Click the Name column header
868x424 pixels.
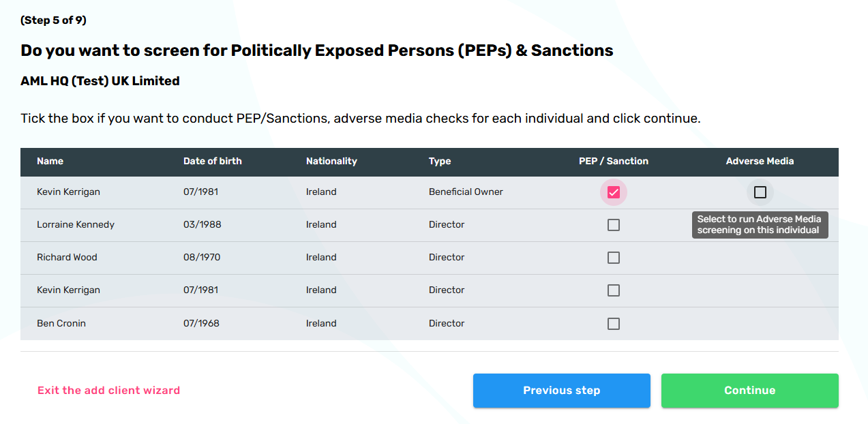click(x=50, y=162)
